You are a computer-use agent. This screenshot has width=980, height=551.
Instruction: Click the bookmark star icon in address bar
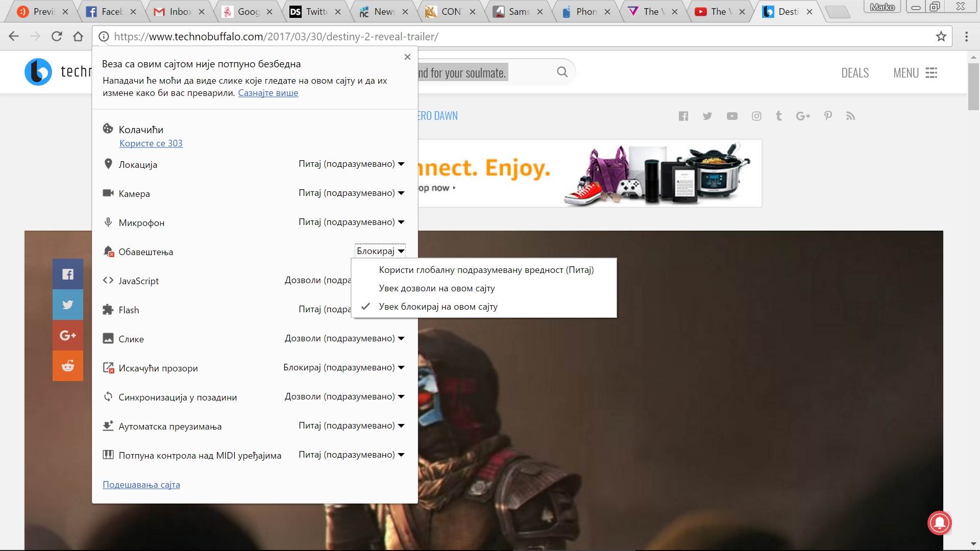pyautogui.click(x=941, y=37)
